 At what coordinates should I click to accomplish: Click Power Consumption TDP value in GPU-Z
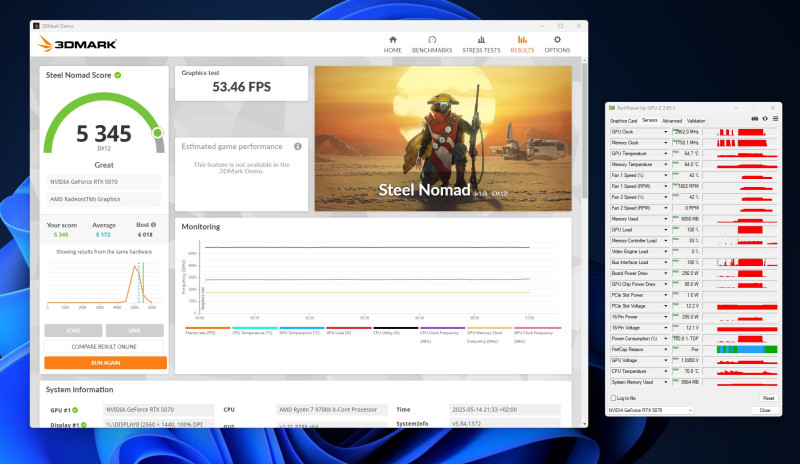coord(686,338)
